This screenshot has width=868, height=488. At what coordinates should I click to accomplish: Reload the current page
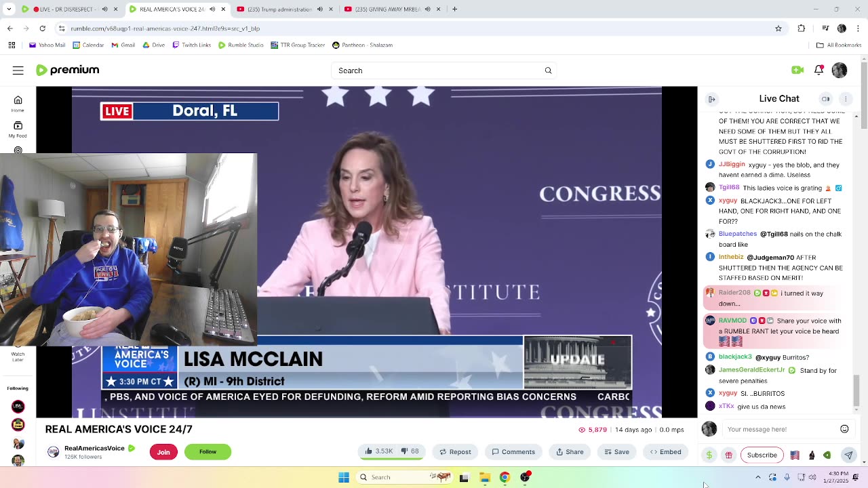tap(42, 28)
